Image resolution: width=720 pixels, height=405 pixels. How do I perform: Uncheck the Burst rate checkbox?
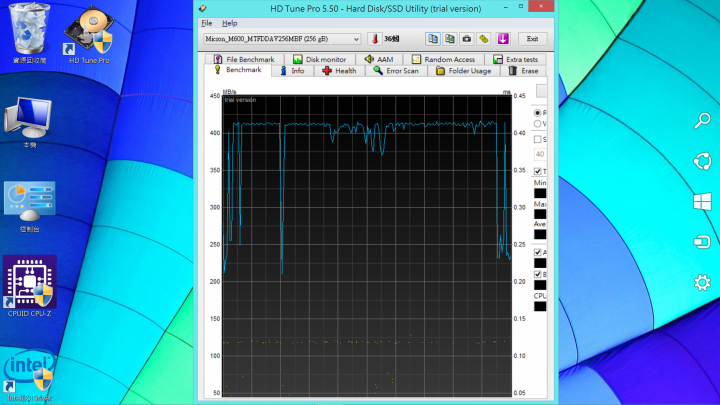537,275
